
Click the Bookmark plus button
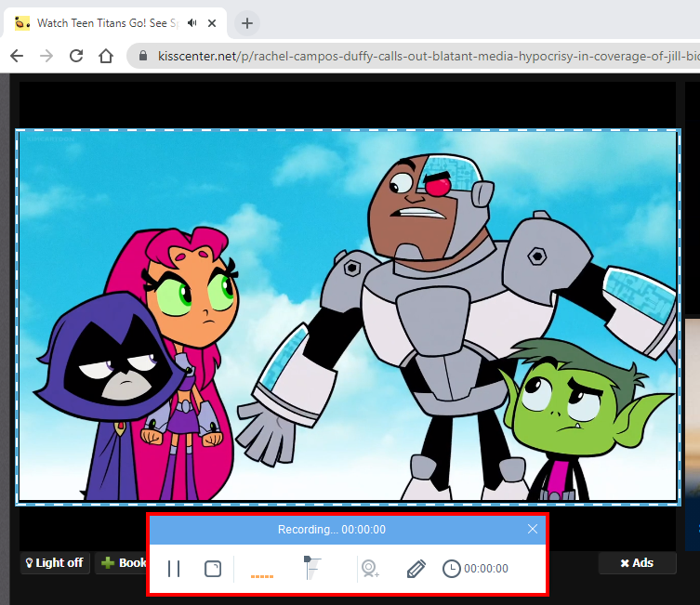[x=122, y=563]
